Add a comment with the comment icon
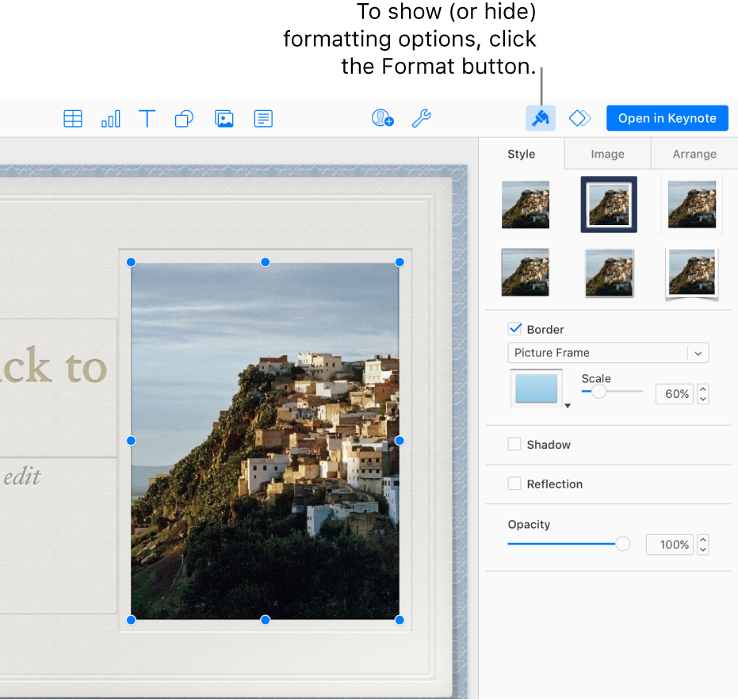Viewport: 738px width, 700px height. (263, 119)
